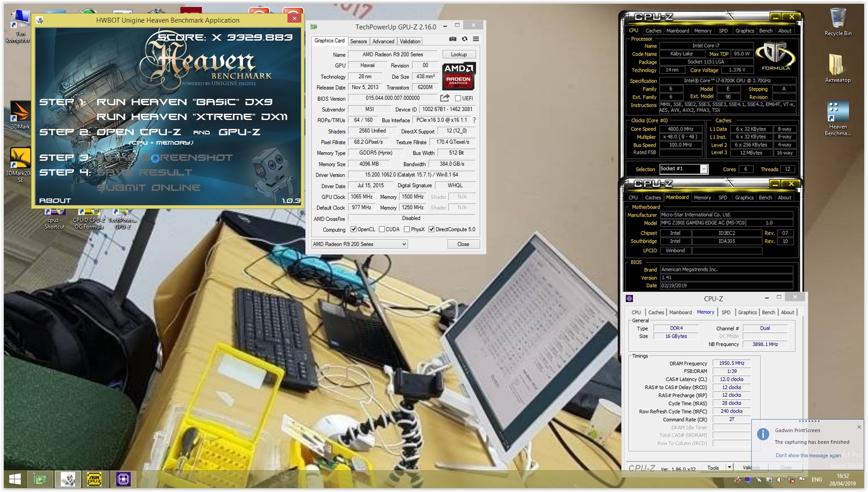Image resolution: width=868 pixels, height=492 pixels.
Task: Expand the AMD Radeon R9 200 Series dropdown
Action: [359, 244]
